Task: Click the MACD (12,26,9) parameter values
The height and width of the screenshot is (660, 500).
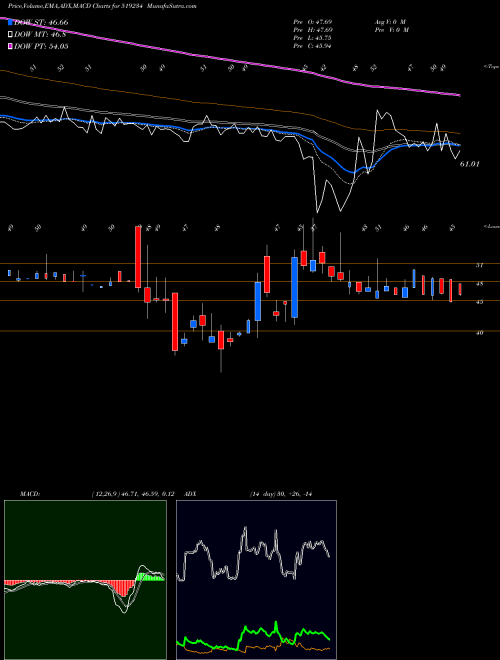Action: coord(133,494)
